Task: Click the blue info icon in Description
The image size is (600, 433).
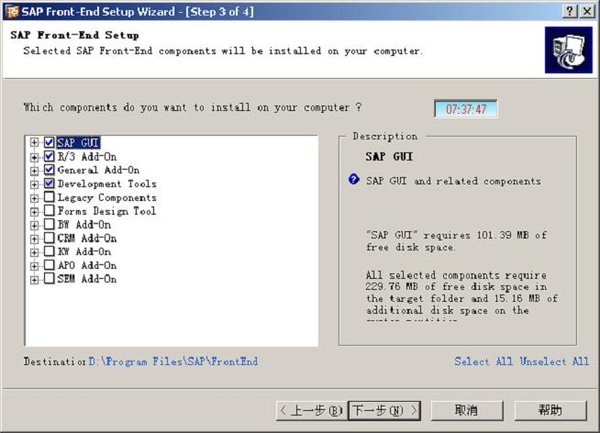Action: coord(353,181)
